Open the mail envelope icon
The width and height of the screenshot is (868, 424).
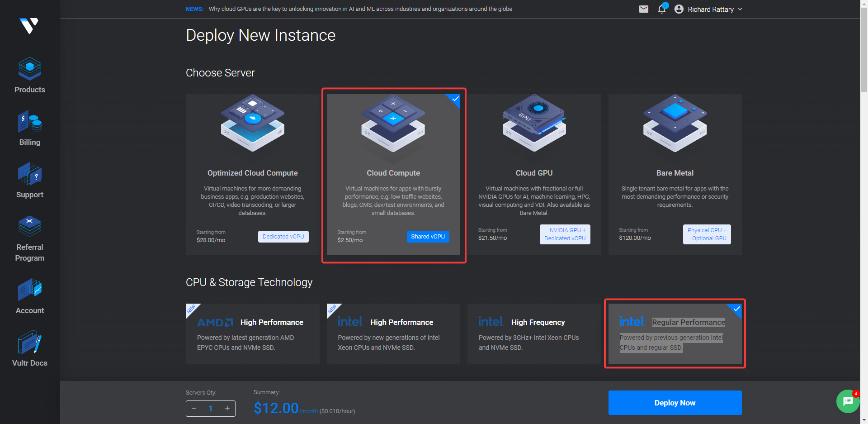click(x=644, y=9)
